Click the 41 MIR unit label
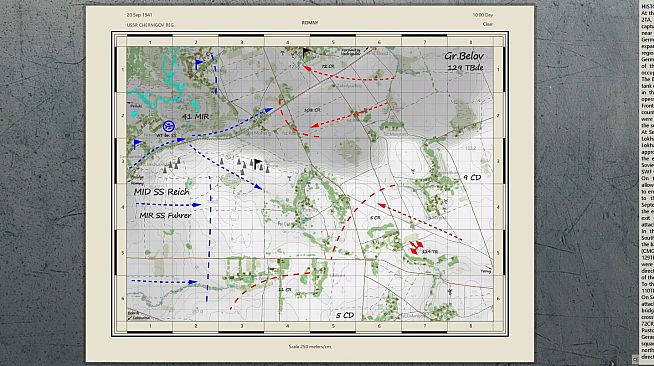This screenshot has height=366, width=654. pyautogui.click(x=195, y=116)
